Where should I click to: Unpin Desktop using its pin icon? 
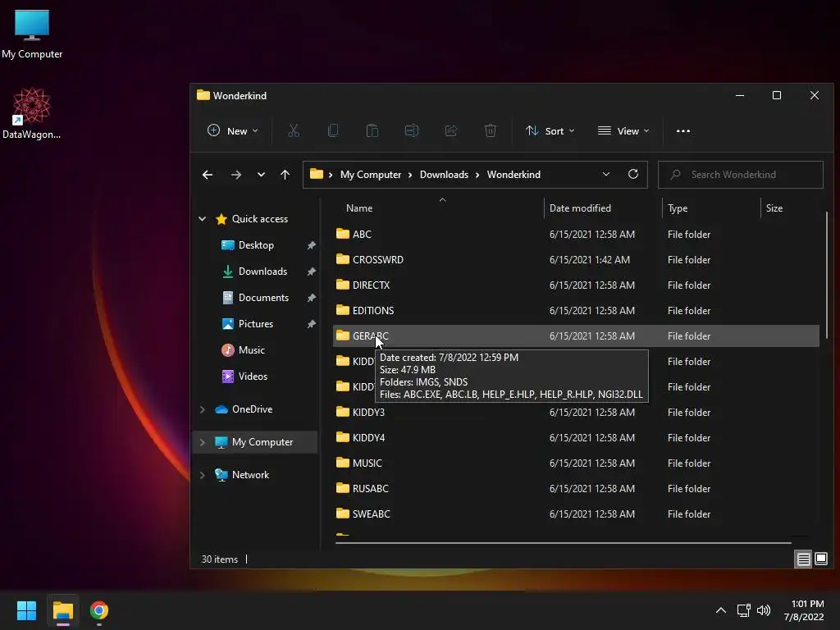pyautogui.click(x=311, y=245)
